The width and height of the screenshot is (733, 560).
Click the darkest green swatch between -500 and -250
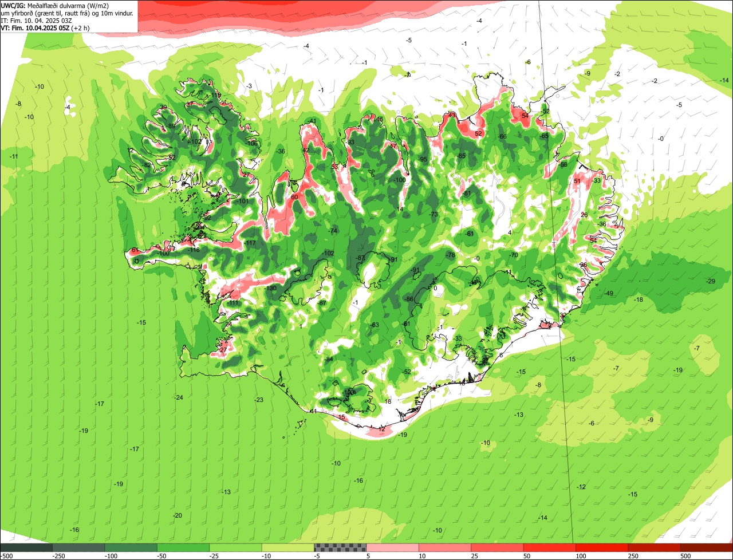(26, 547)
